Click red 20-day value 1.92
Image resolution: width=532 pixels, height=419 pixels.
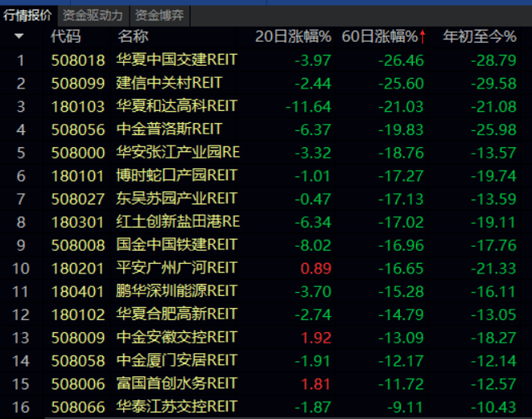click(315, 338)
